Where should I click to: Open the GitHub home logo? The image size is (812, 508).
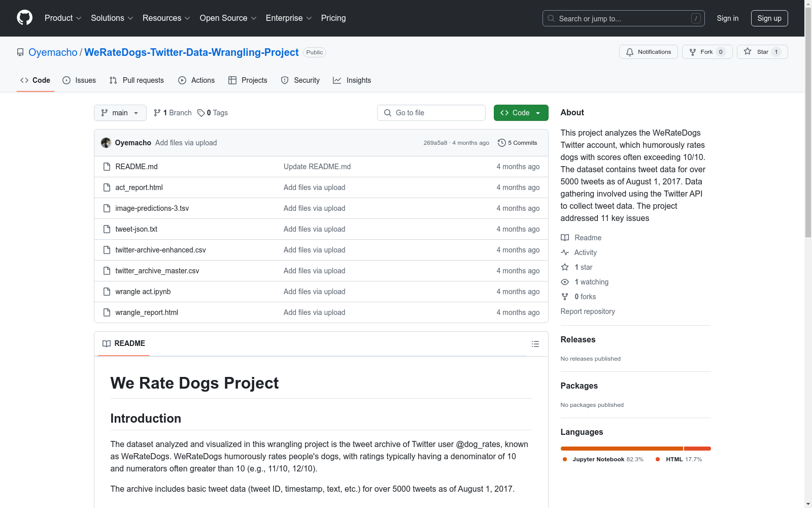(x=24, y=18)
